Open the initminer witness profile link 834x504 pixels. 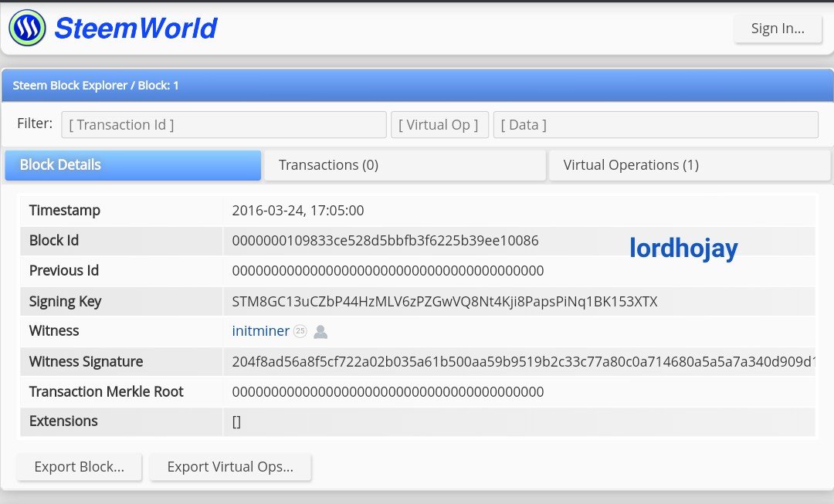(261, 330)
